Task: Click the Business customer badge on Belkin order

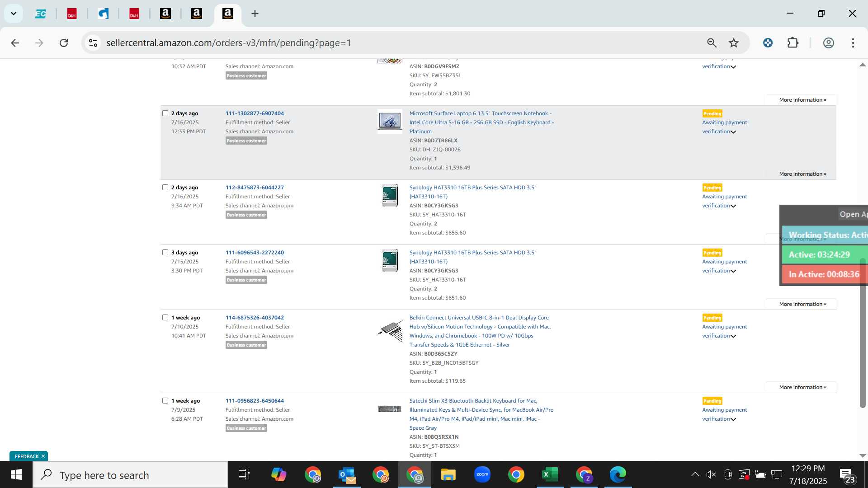Action: pyautogui.click(x=246, y=345)
